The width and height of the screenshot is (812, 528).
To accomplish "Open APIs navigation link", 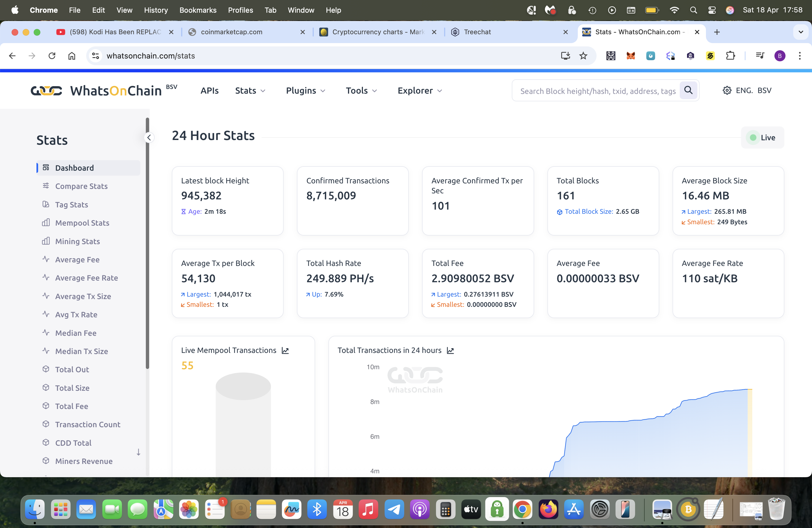I will pos(209,91).
